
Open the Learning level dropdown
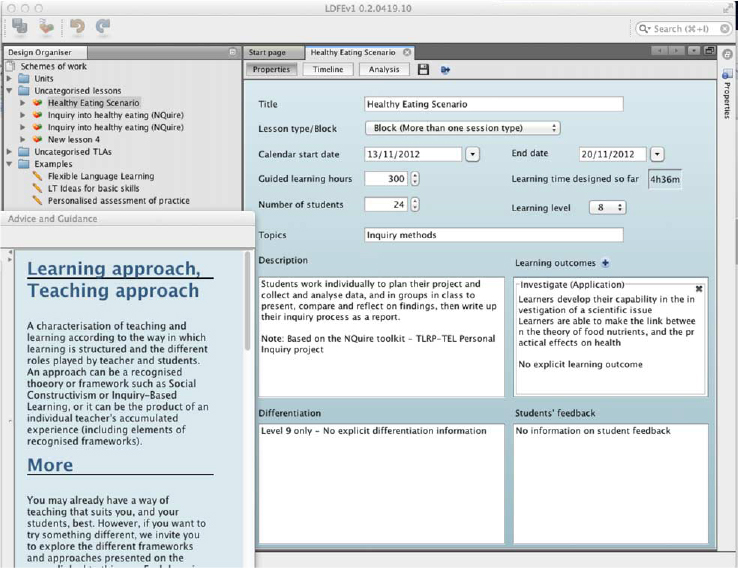point(607,207)
